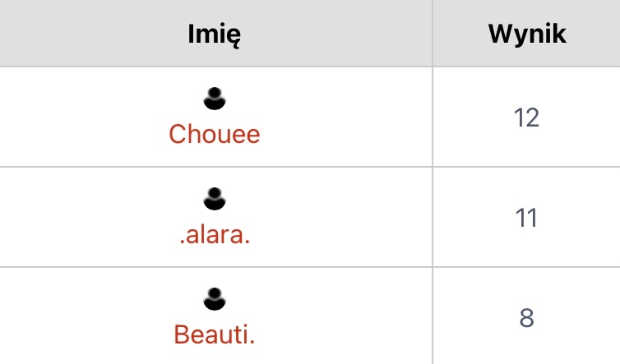Viewport: 620px width, 364px height.
Task: Select the score cell showing 12
Action: coord(526,117)
